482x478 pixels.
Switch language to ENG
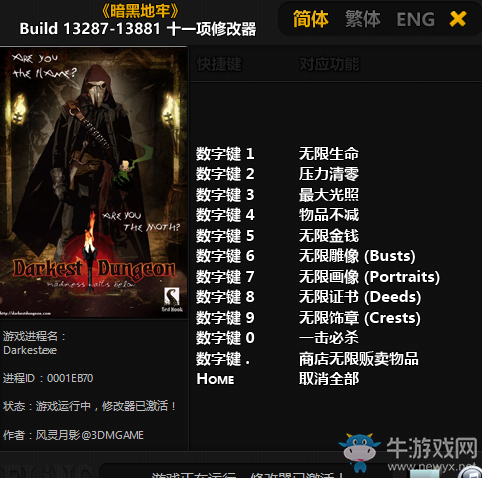click(x=415, y=19)
